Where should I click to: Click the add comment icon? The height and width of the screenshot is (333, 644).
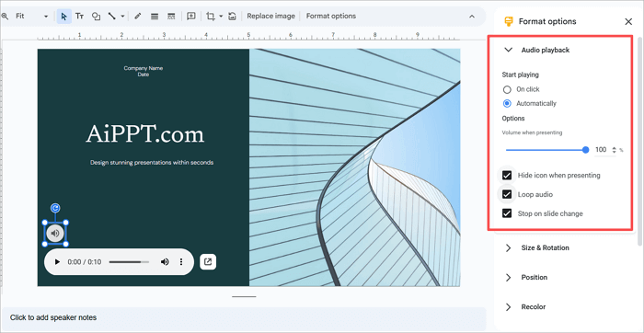tap(191, 17)
